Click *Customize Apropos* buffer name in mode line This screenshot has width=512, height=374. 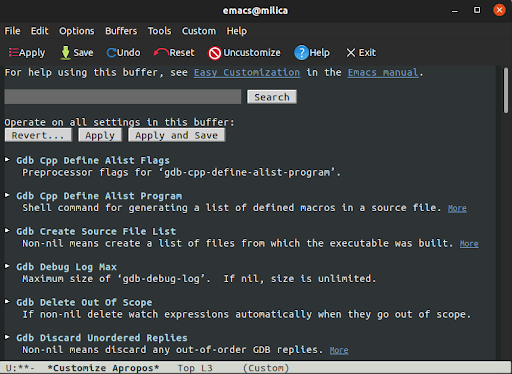(103, 368)
